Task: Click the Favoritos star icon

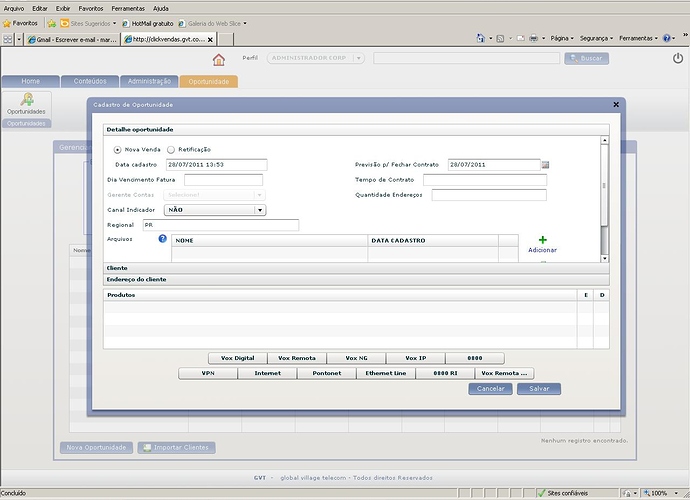Action: click(7, 22)
